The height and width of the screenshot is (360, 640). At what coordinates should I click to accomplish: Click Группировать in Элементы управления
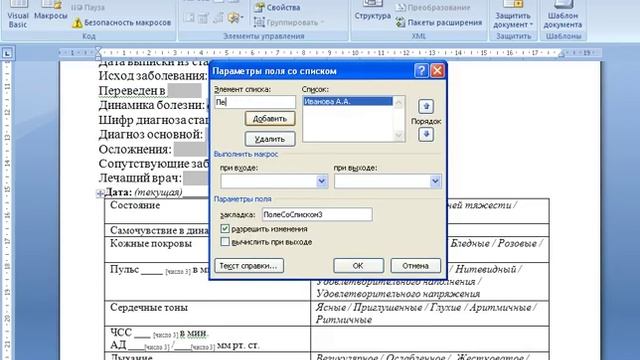tap(289, 22)
